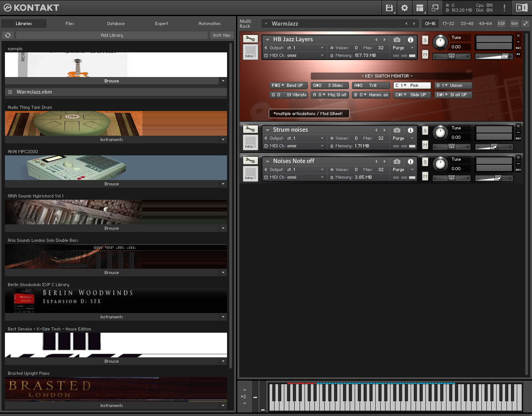Open Strum noises wrench edit icon
This screenshot has height=416, width=532.
click(250, 129)
